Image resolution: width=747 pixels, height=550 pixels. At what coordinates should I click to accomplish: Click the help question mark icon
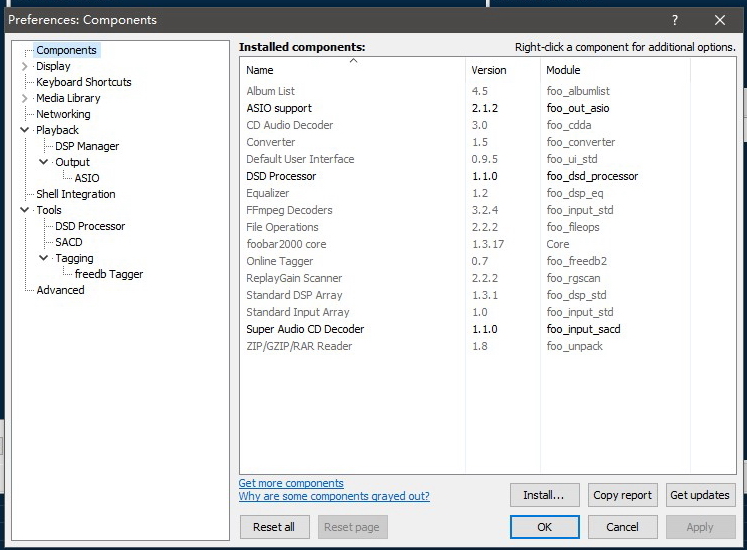675,20
